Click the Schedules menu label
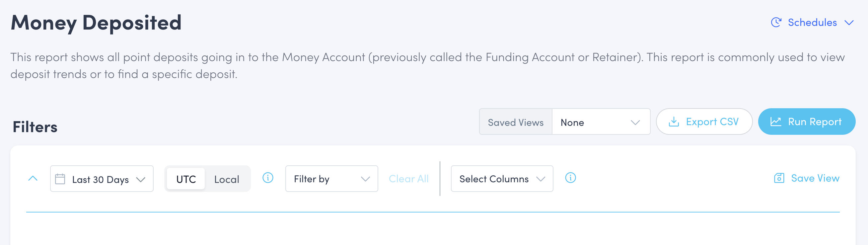Viewport: 868px width, 245px height. [812, 23]
